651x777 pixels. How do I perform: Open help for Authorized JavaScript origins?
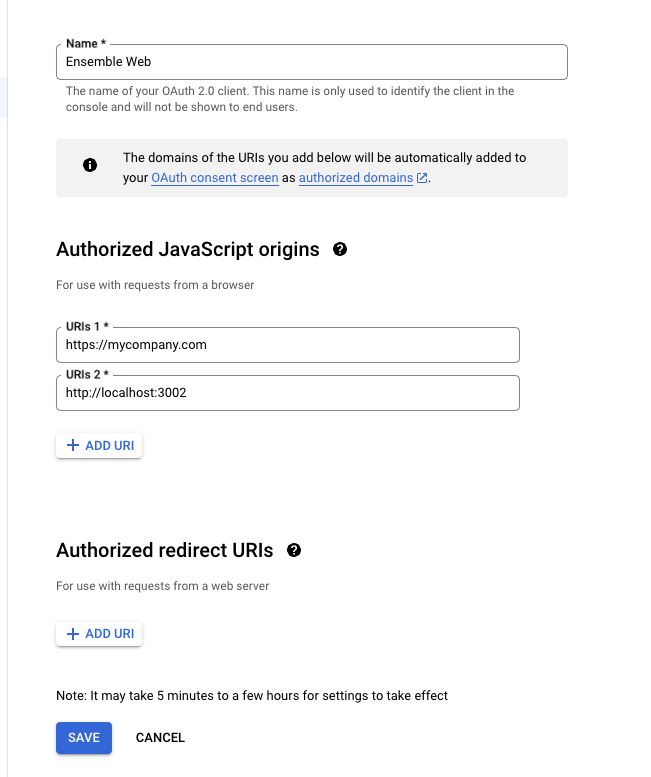(340, 249)
